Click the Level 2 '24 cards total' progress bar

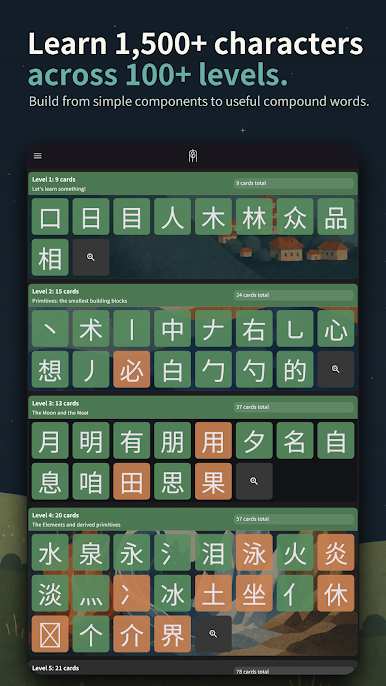point(294,295)
